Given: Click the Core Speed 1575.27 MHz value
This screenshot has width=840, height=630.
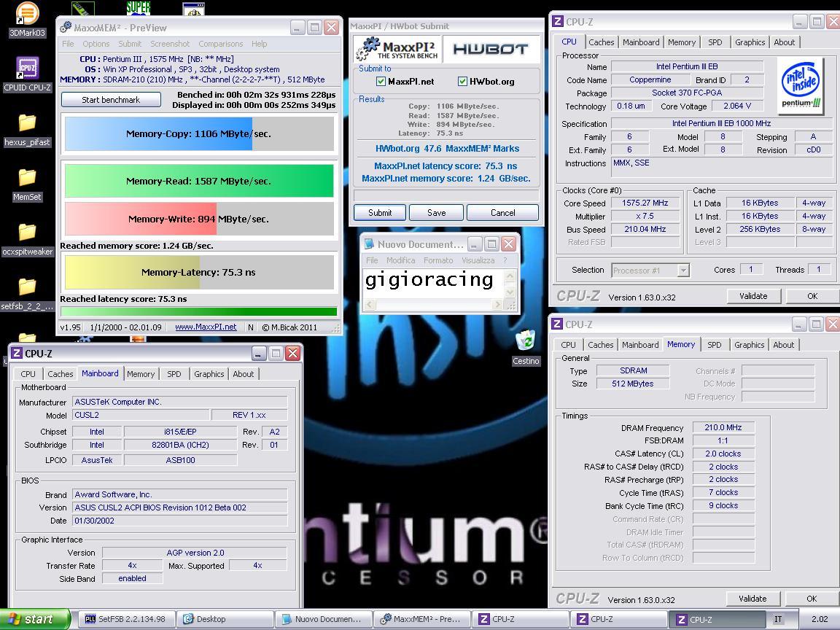Looking at the screenshot, I should coord(645,203).
